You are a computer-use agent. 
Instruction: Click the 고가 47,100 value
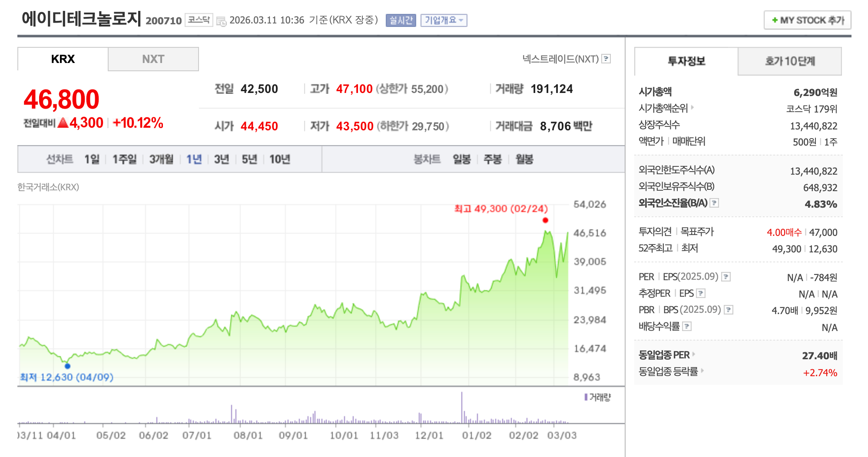click(354, 89)
